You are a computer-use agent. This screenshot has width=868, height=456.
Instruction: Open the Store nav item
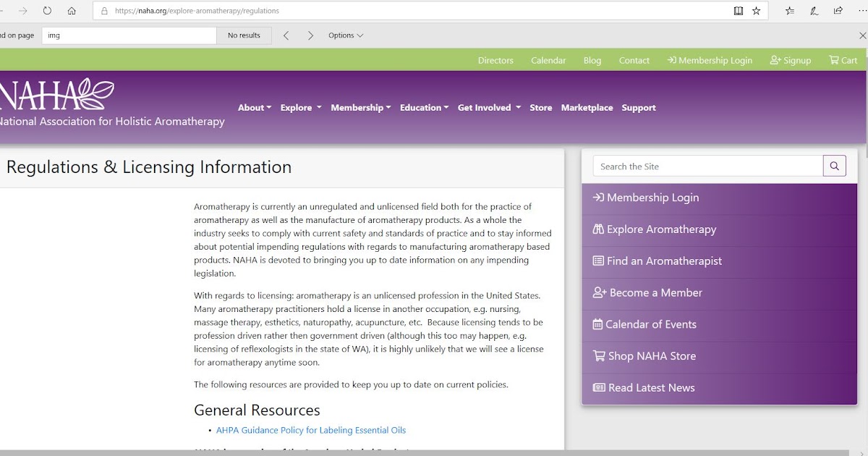tap(541, 108)
